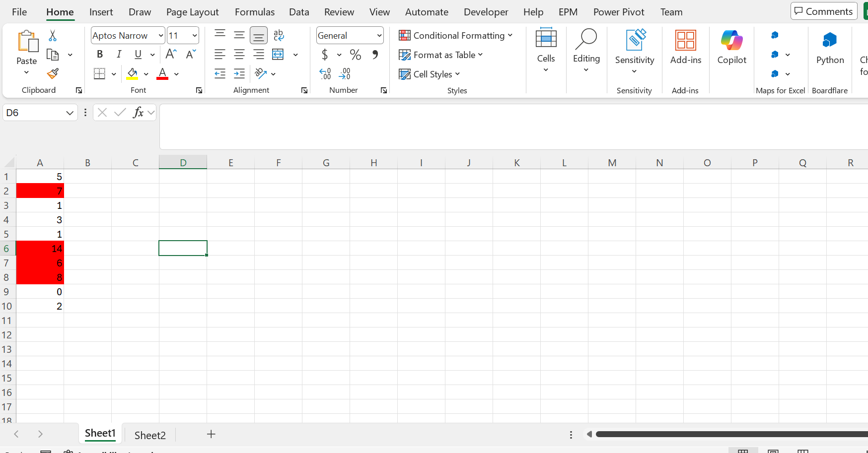This screenshot has height=453, width=868.
Task: Click the Merge and Center icon
Action: 278,55
